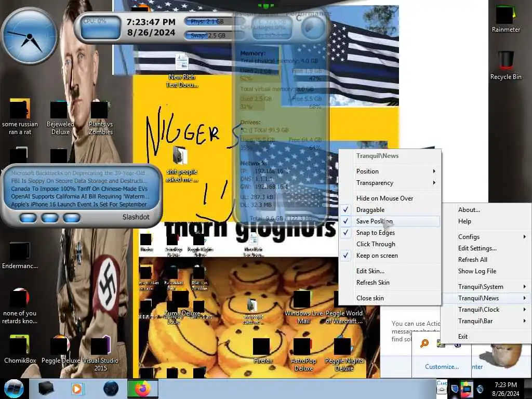Expand the Transparency submenu
The height and width of the screenshot is (399, 532).
click(x=390, y=183)
